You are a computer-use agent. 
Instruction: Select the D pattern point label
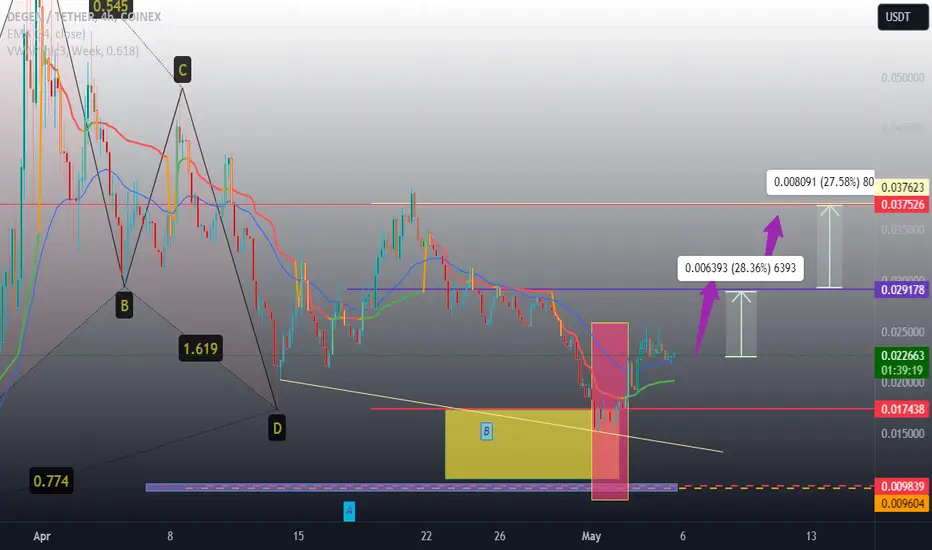point(277,428)
